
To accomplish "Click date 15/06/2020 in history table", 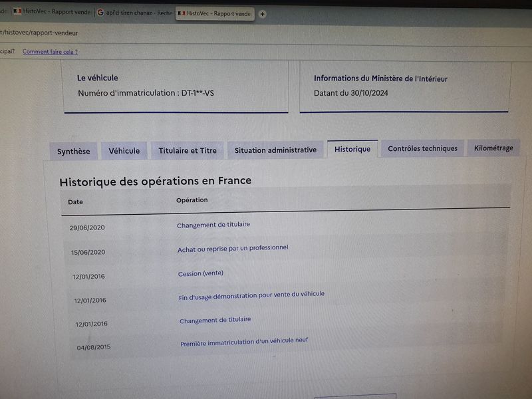I will pyautogui.click(x=88, y=252).
